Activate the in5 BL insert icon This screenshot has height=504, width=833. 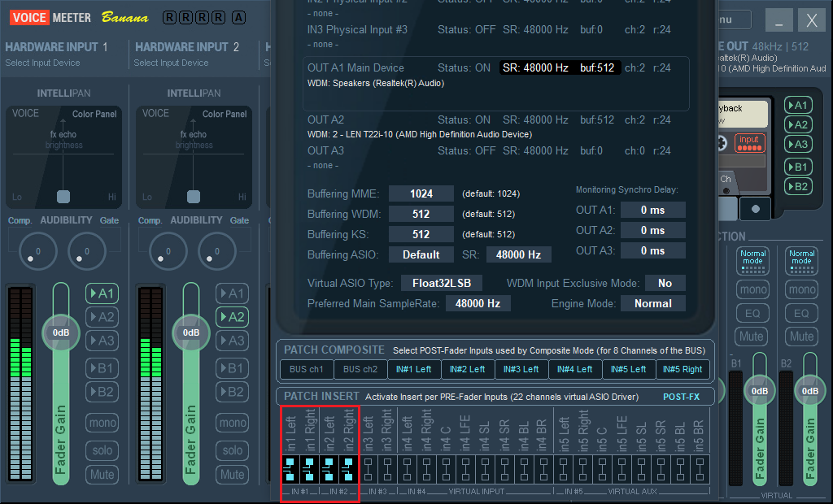681,470
